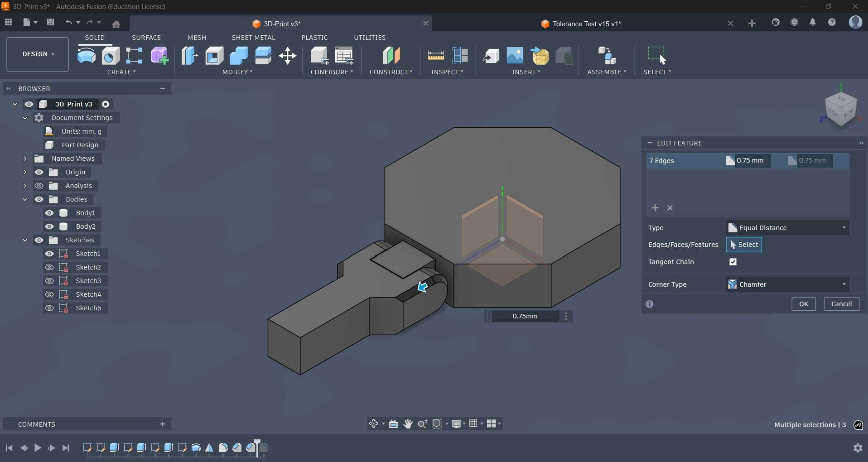The width and height of the screenshot is (868, 462).
Task: Play the timeline with the play button
Action: [38, 448]
